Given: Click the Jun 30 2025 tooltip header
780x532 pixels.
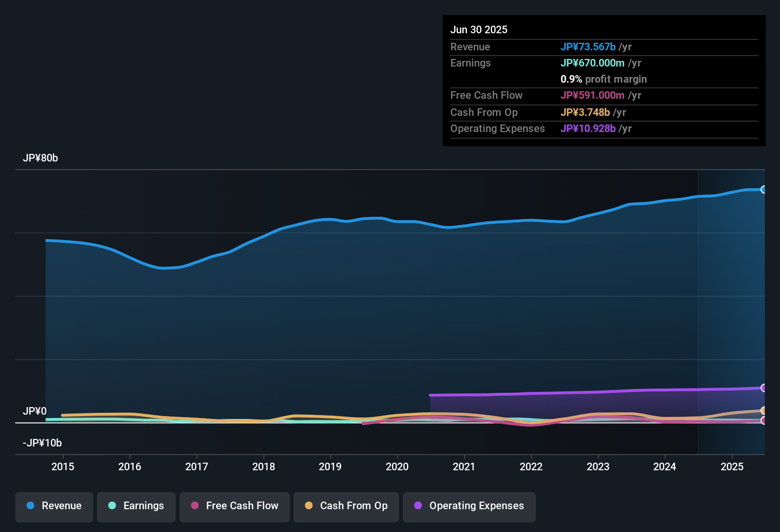Looking at the screenshot, I should [479, 29].
